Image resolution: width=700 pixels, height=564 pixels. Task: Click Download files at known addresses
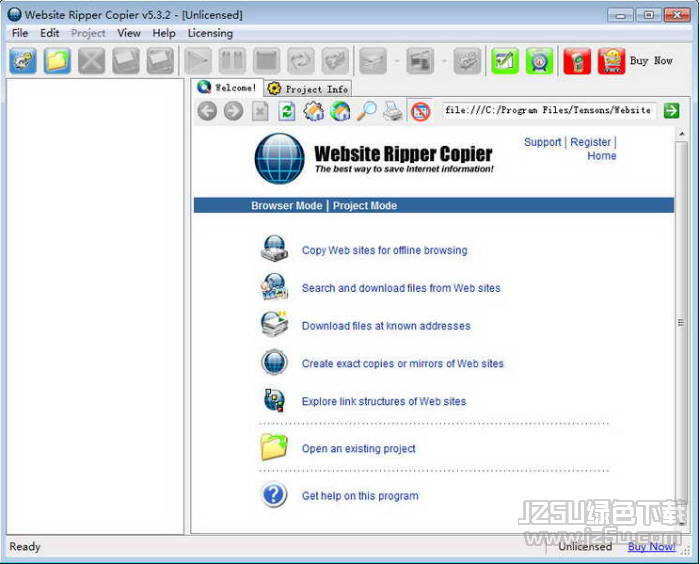coord(386,326)
